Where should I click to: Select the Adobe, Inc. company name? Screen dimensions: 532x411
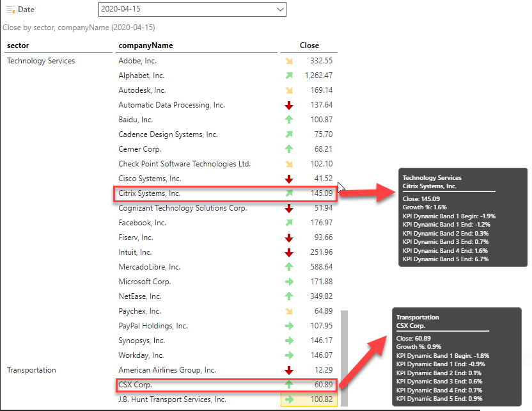tap(137, 61)
